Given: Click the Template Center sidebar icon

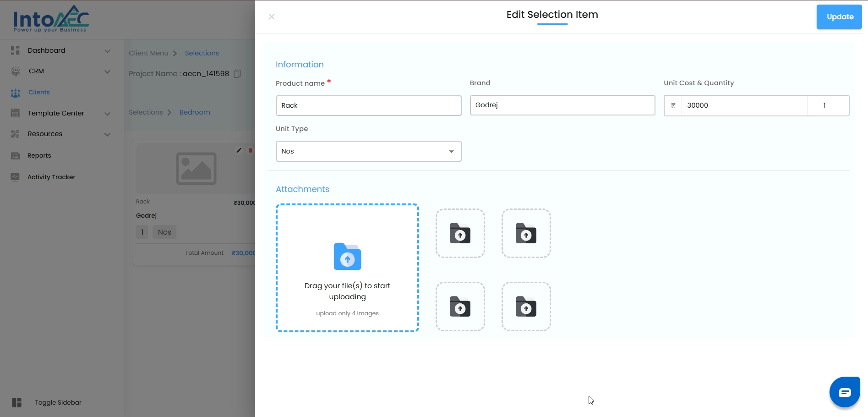Looking at the screenshot, I should 15,113.
